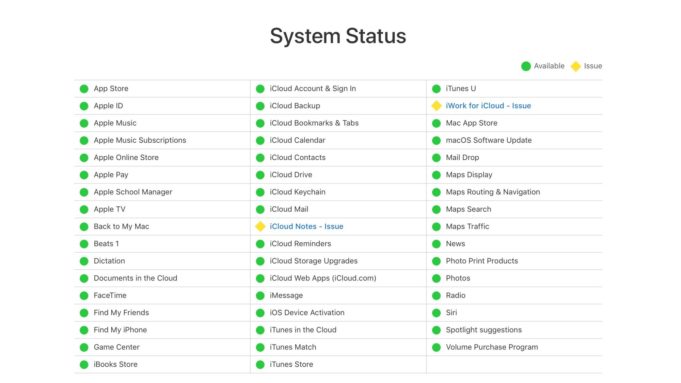This screenshot has width=681, height=383.
Task: Click the green status dot for News
Action: tap(436, 244)
